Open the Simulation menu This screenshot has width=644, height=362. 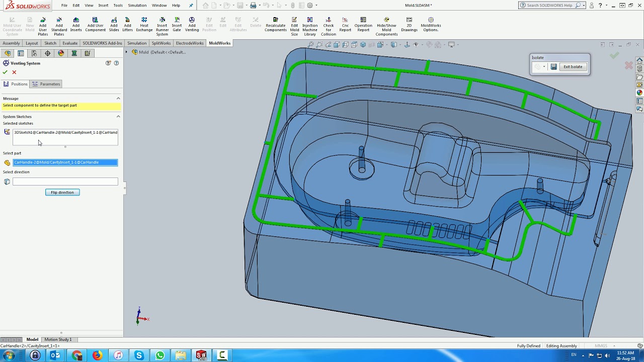(x=137, y=6)
